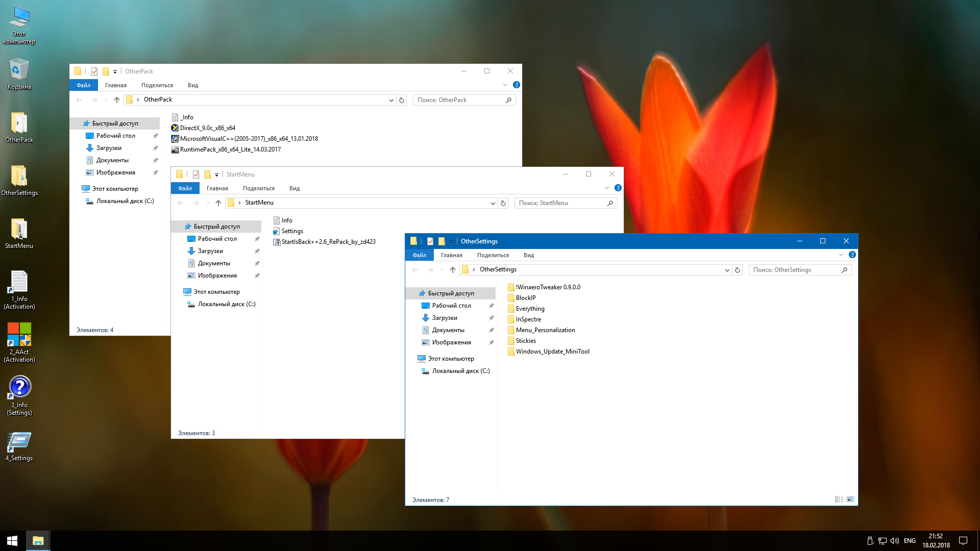This screenshot has height=551, width=980.
Task: Expand the OtherSettings address bar dropdown
Action: coord(727,270)
